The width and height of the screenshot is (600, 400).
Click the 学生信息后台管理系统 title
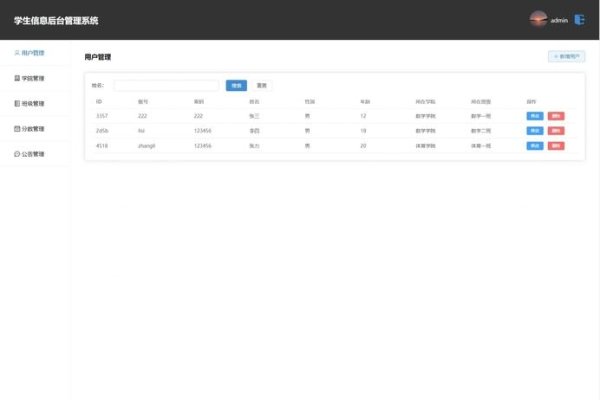pyautogui.click(x=56, y=21)
